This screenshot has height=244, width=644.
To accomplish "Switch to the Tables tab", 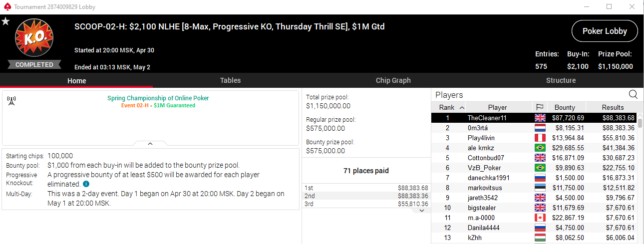I will click(x=230, y=80).
